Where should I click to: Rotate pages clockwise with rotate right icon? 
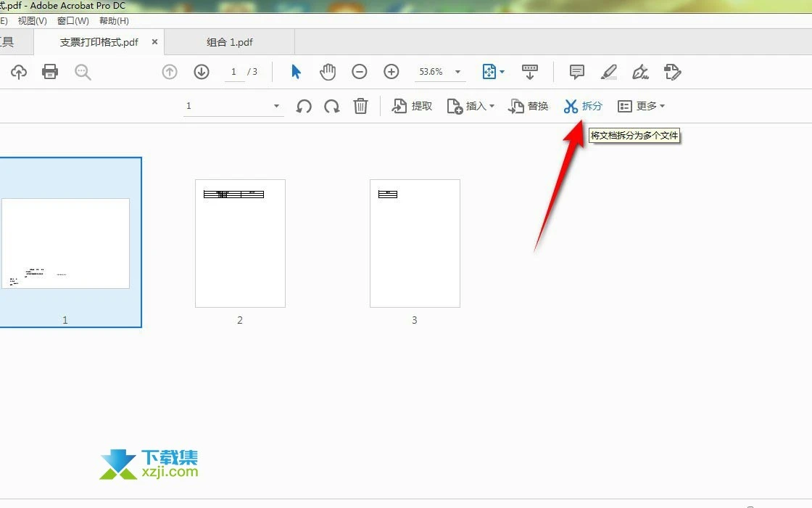332,106
